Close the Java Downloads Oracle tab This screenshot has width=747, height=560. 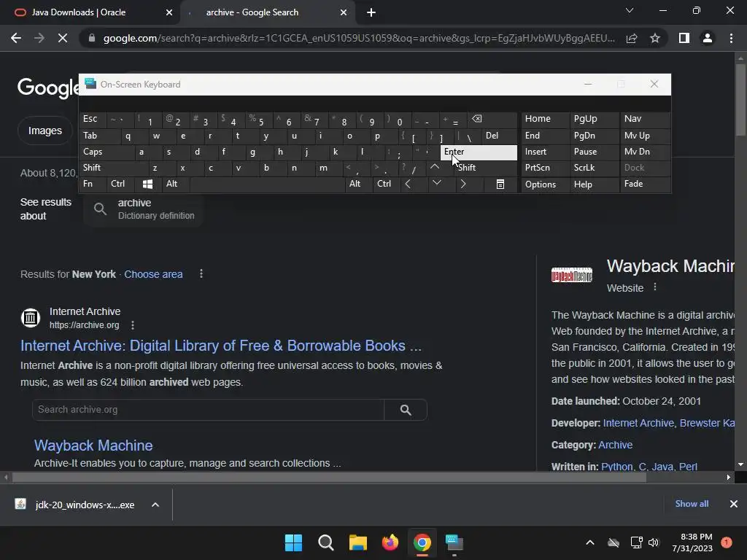coord(169,12)
